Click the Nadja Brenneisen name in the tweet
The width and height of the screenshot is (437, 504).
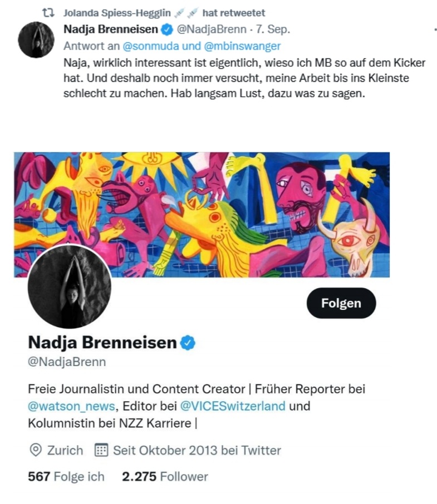(111, 29)
